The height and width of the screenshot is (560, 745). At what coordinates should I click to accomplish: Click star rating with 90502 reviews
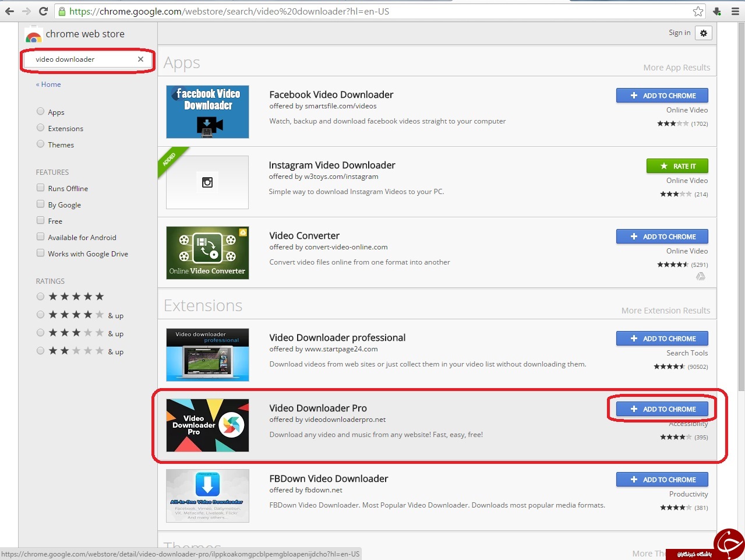[669, 367]
